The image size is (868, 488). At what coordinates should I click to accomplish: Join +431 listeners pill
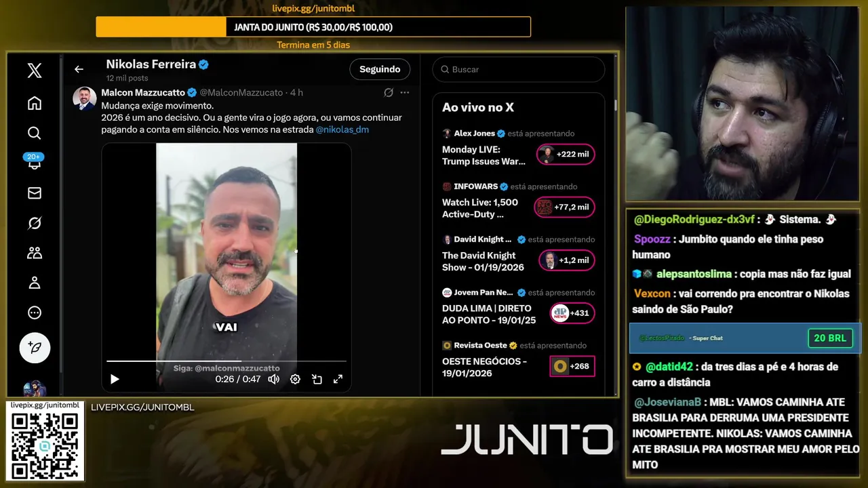[x=572, y=313]
